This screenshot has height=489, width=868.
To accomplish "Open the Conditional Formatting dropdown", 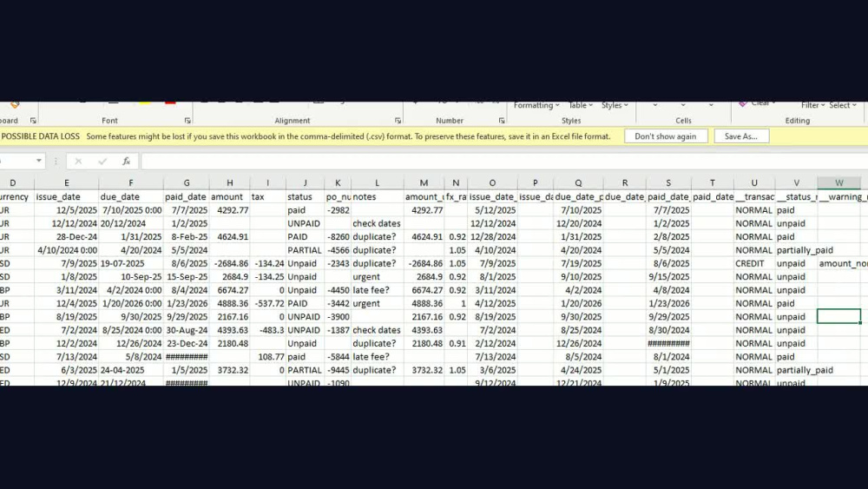I will (x=536, y=105).
